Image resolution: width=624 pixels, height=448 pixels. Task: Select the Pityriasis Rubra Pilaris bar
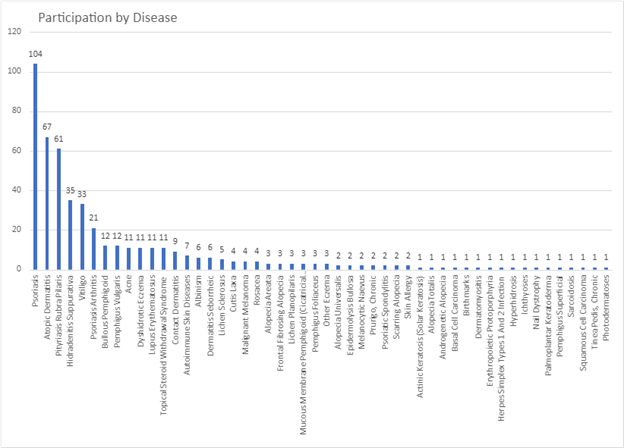pyautogui.click(x=58, y=209)
